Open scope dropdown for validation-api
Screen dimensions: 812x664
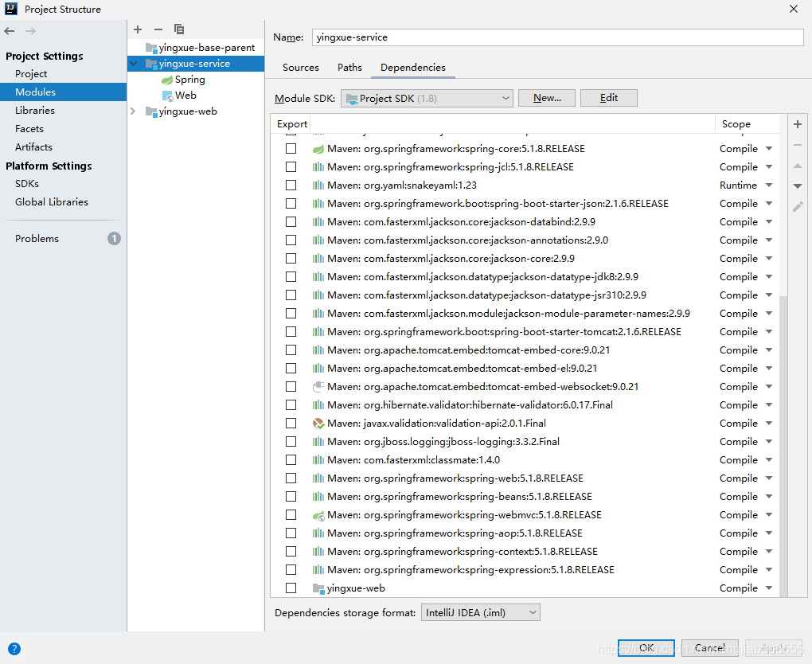(769, 423)
